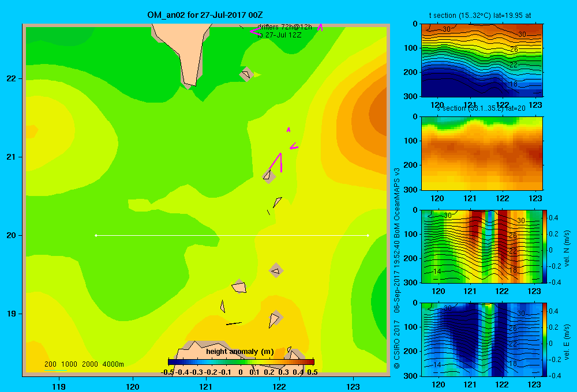Image resolution: width=577 pixels, height=392 pixels.
Task: Click the 'height anomaly (m)' legend label
Action: (240, 352)
